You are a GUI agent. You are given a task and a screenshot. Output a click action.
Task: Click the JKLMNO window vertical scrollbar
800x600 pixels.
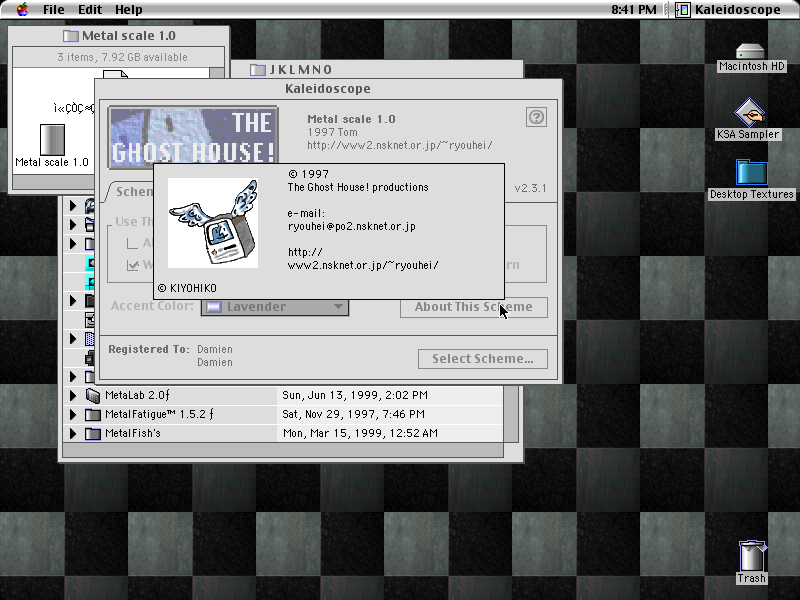(511, 414)
